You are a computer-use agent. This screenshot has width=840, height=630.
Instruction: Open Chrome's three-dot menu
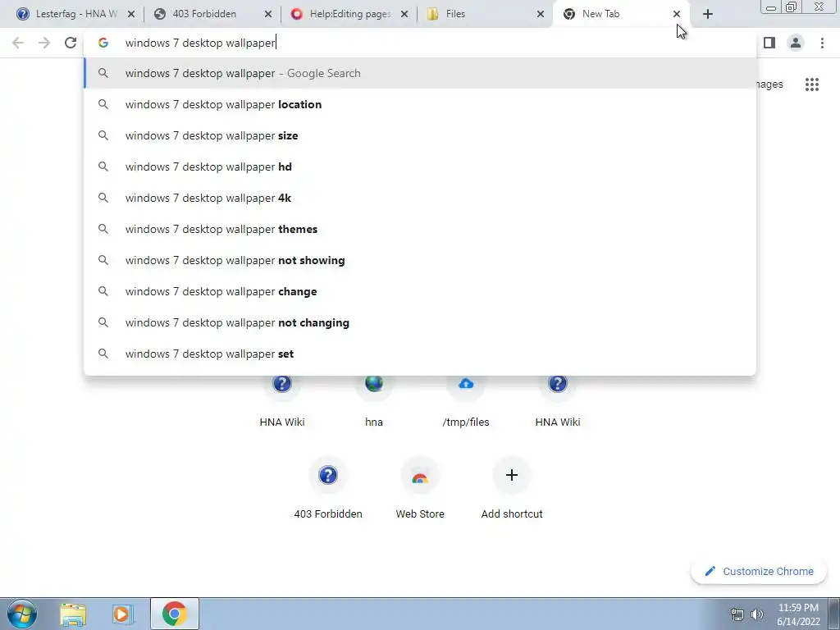(x=822, y=43)
